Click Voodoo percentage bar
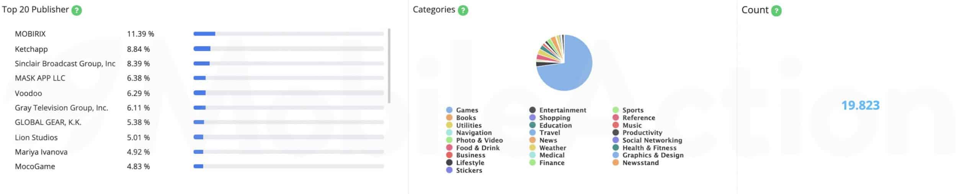This screenshot has height=194, width=980. (x=289, y=93)
